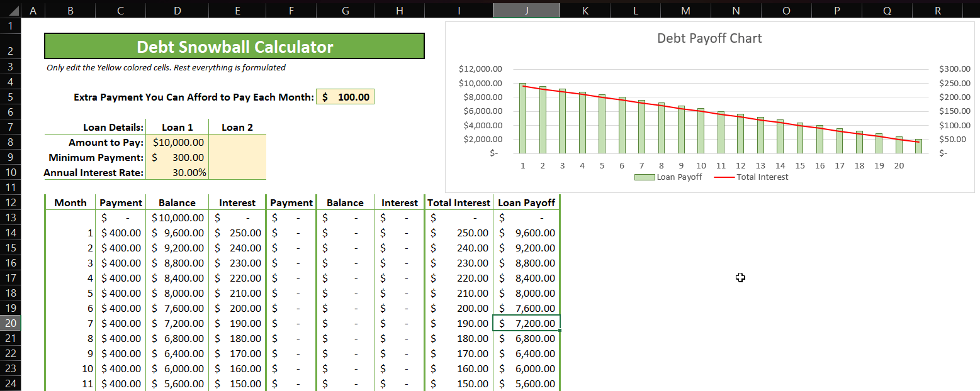Click the Extra Payment amount input cell
Screen dimensions: 980x391
[345, 96]
